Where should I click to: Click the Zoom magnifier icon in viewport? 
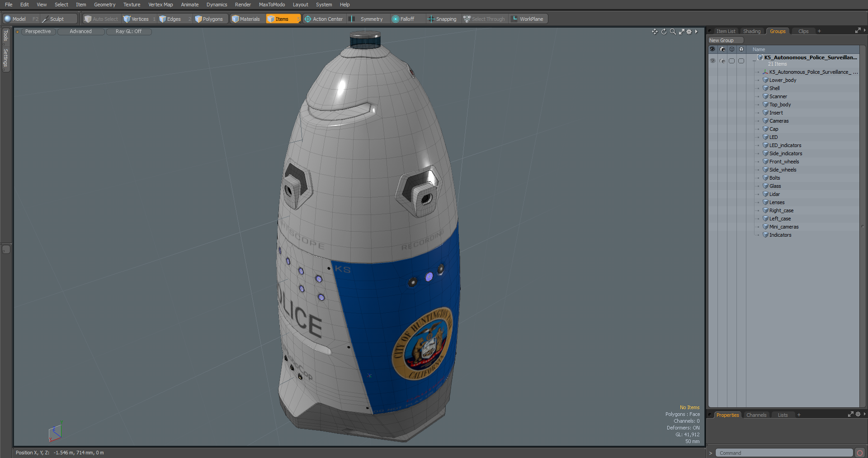click(673, 32)
